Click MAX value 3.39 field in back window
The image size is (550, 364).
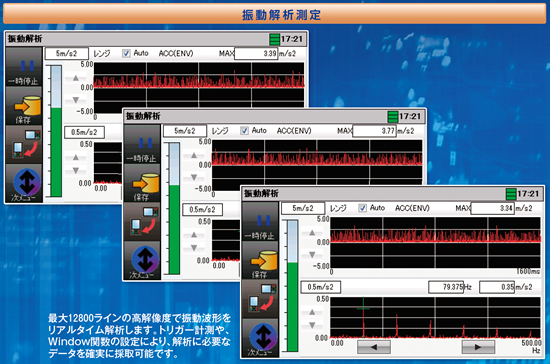[x=256, y=54]
